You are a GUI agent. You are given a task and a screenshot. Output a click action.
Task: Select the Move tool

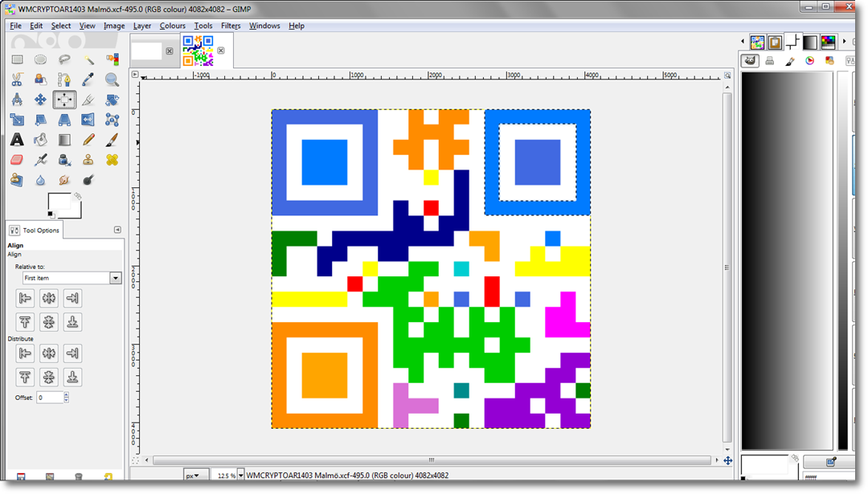coord(40,100)
